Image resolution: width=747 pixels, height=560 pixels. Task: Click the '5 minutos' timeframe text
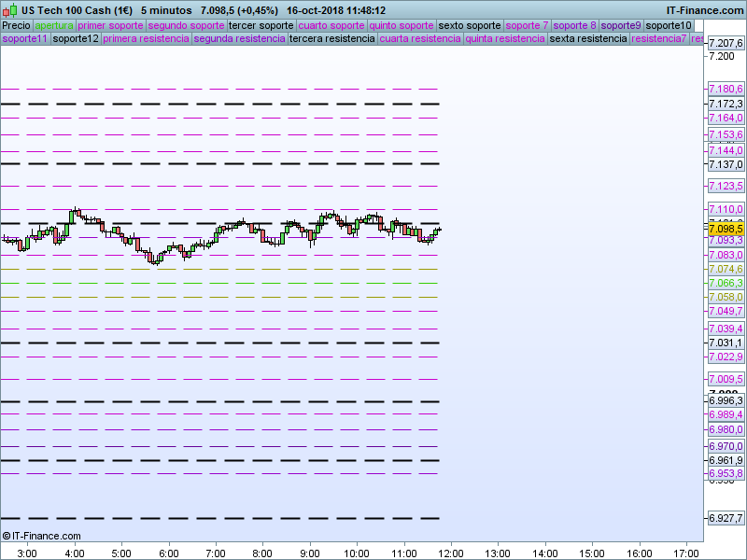pyautogui.click(x=166, y=10)
